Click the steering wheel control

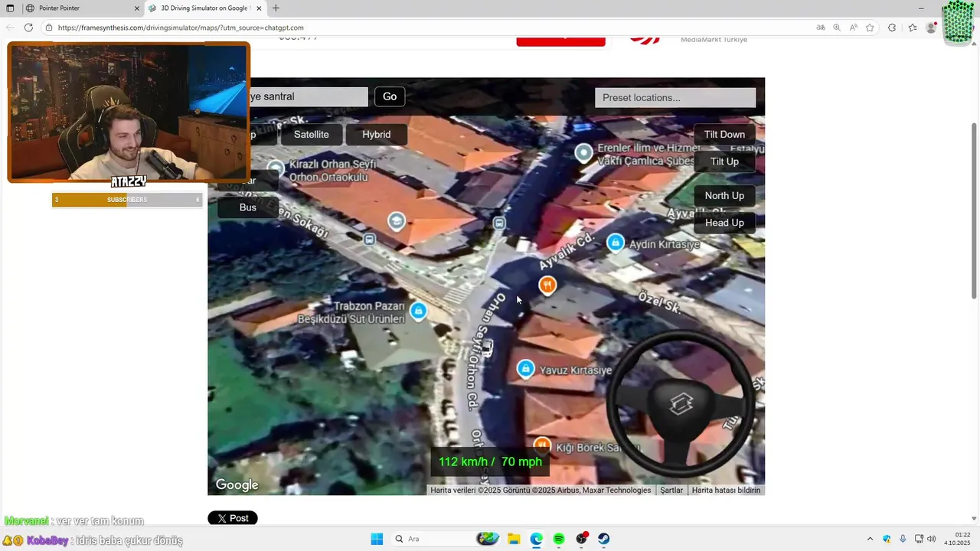(681, 404)
